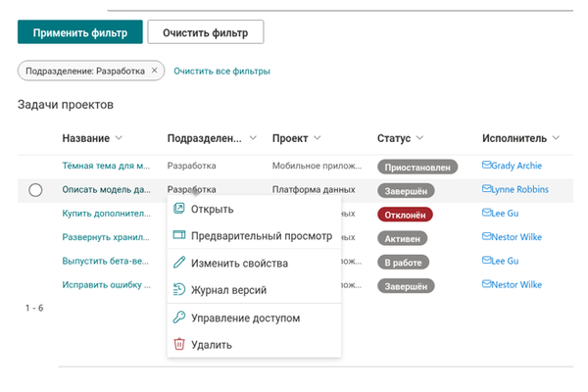Click the pencil icon for editing properties
The image size is (588, 392).
[x=179, y=263]
